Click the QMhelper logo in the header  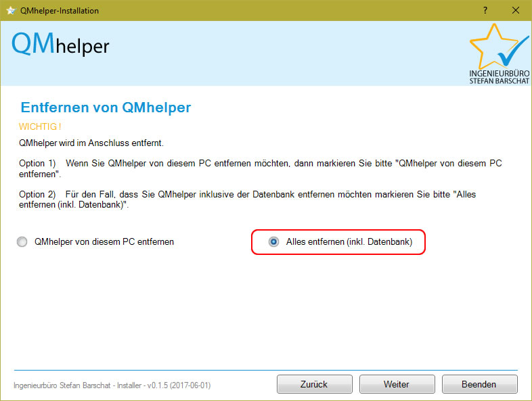point(60,44)
